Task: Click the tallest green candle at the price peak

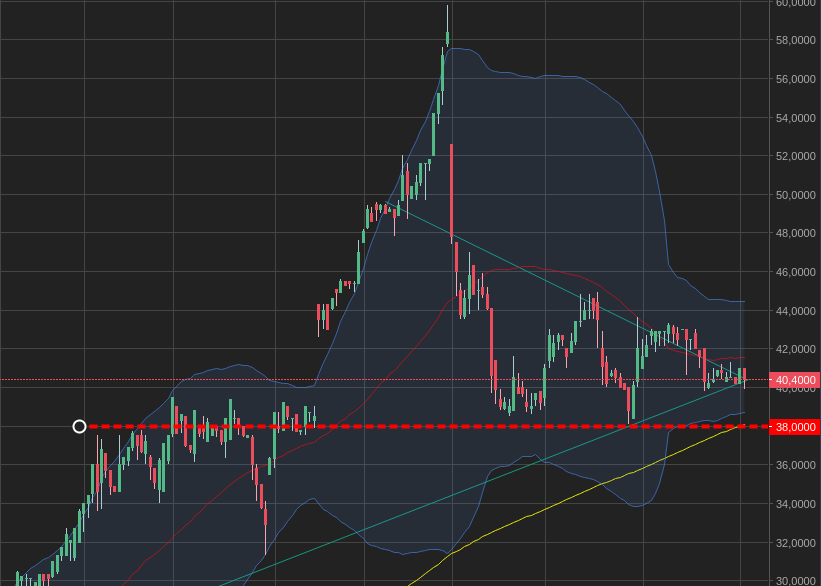Action: coord(441,75)
